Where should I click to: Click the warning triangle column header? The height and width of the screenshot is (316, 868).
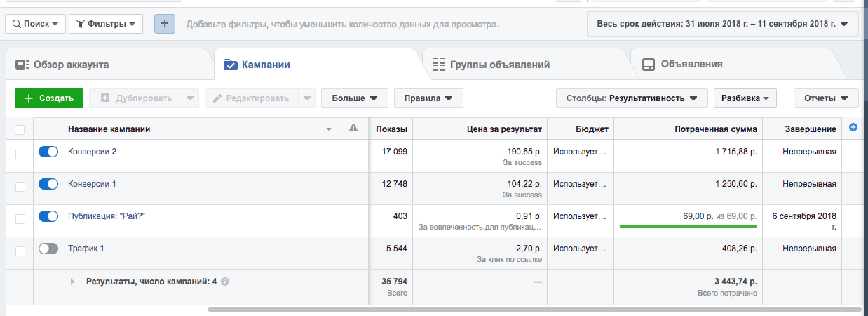[353, 128]
